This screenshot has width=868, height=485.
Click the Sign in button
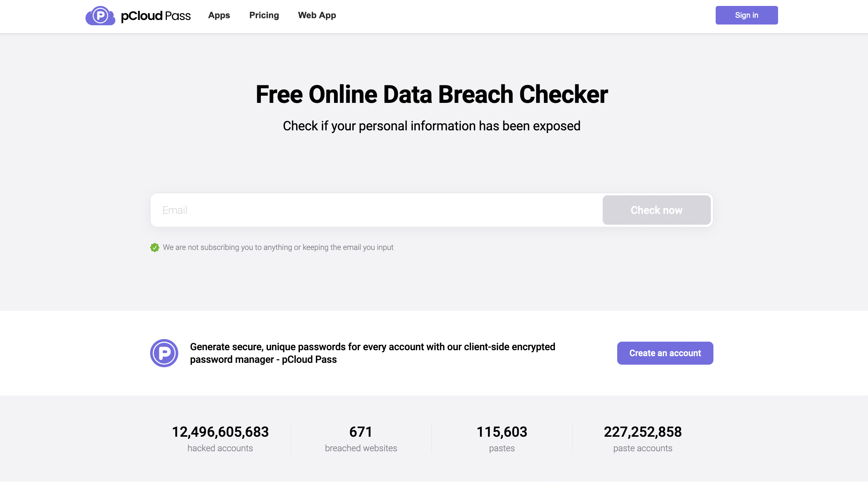point(746,15)
